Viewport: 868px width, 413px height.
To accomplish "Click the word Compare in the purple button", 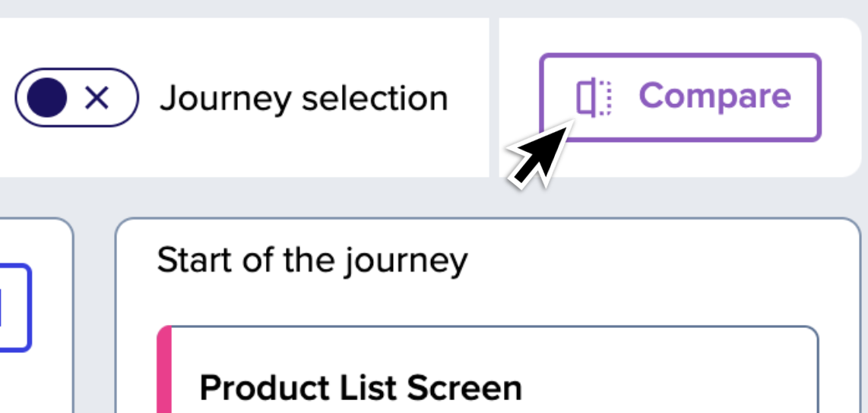I will [715, 96].
